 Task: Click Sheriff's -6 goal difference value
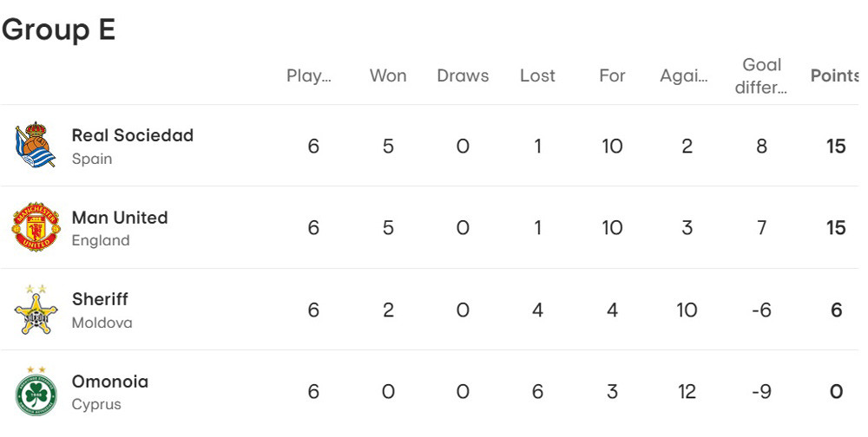tap(760, 310)
